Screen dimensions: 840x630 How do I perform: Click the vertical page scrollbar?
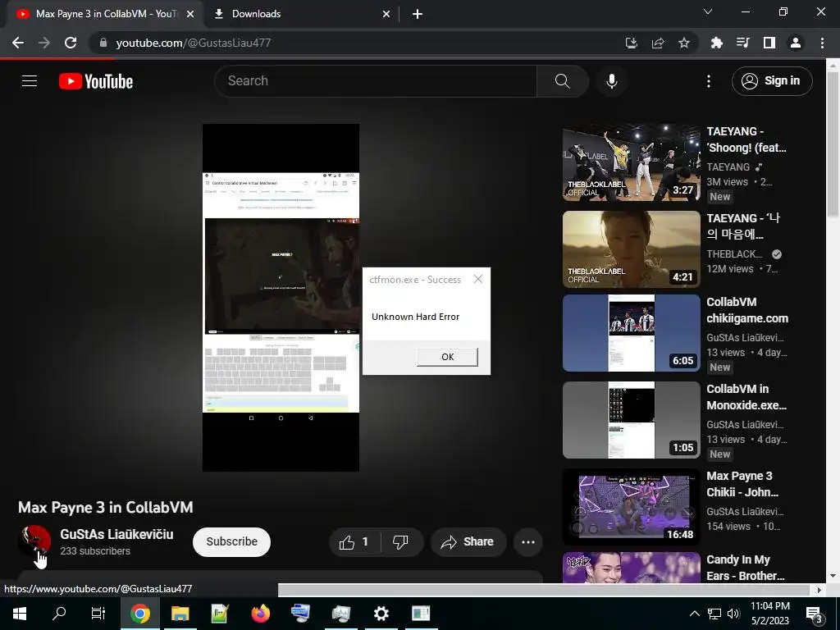coord(833,144)
